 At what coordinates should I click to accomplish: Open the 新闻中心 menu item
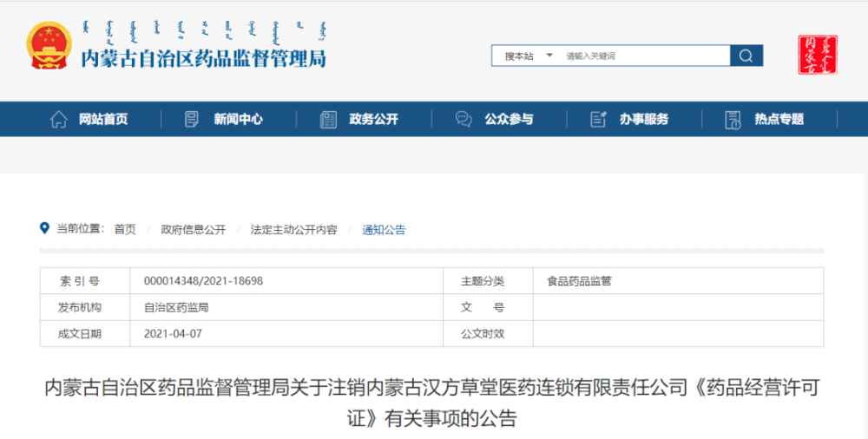(x=238, y=119)
